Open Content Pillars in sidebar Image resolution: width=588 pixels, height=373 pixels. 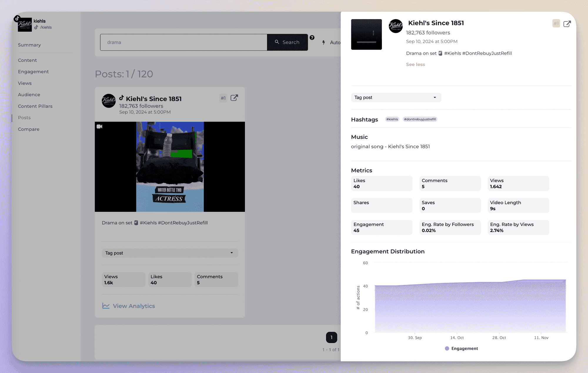click(x=35, y=106)
